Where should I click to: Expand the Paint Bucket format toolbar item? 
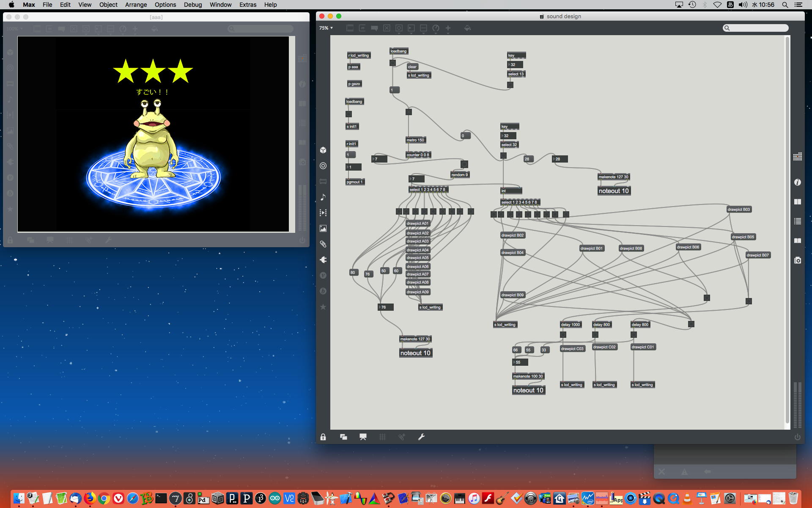467,28
